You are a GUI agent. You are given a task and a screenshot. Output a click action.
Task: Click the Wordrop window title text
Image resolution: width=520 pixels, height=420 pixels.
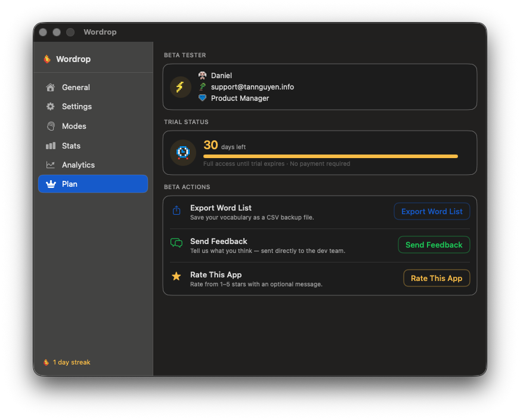pos(100,32)
